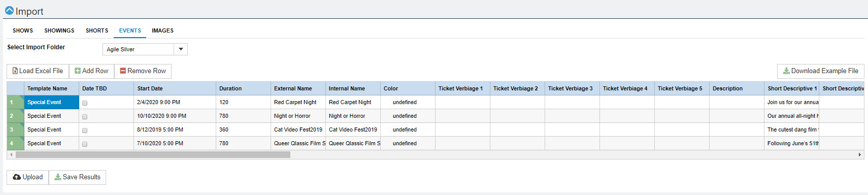Click the Ticket Verbiage 4 column header
868x195 pixels.
tap(627, 88)
